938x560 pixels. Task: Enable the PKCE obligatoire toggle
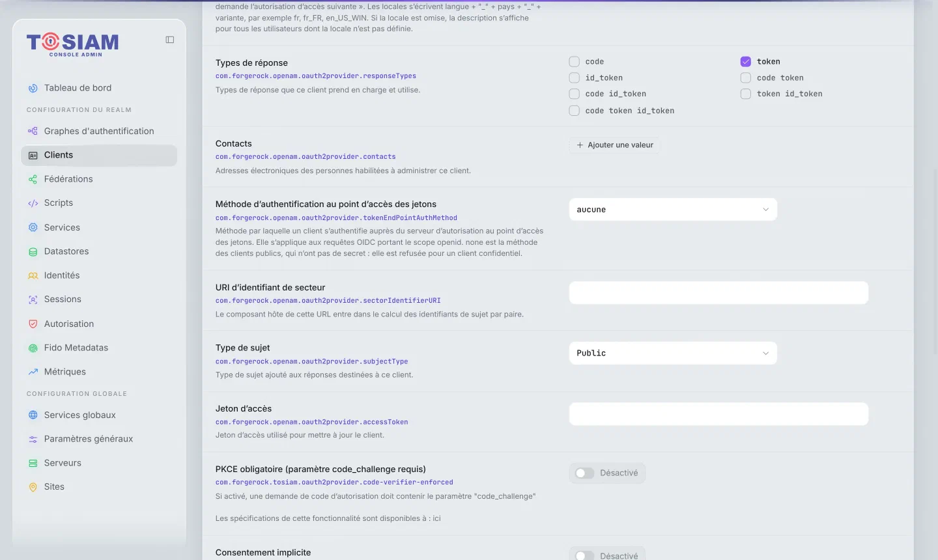(x=585, y=473)
